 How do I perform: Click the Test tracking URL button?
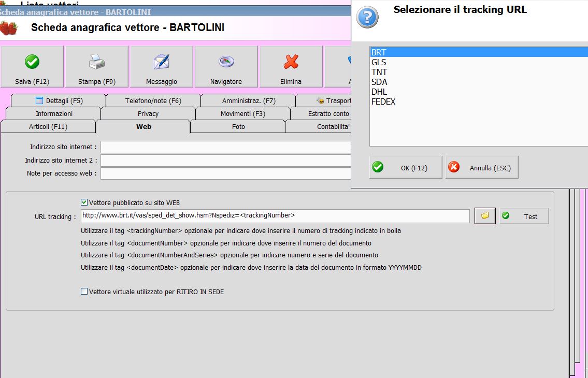click(524, 216)
